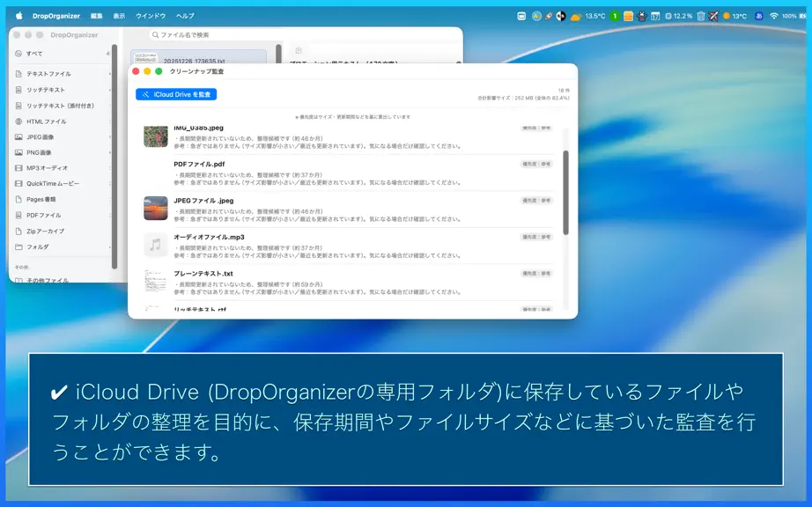The width and height of the screenshot is (812, 507).
Task: Open the ヘルプ menu
Action: click(x=185, y=16)
